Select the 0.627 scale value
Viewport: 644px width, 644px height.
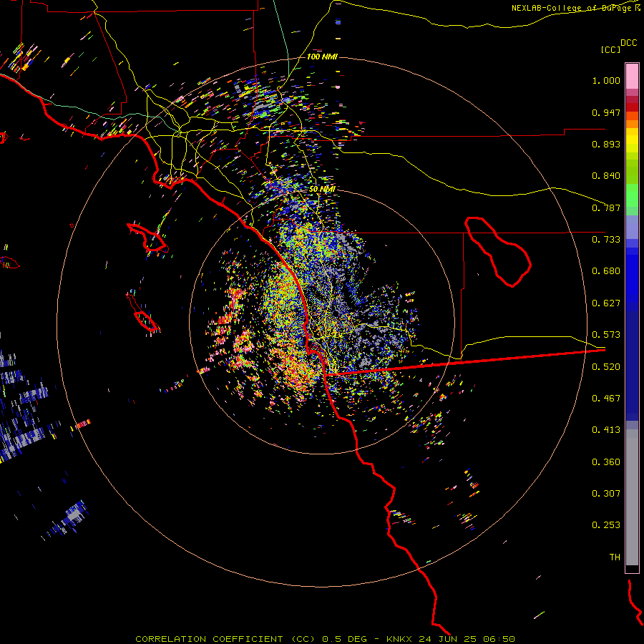(x=606, y=303)
